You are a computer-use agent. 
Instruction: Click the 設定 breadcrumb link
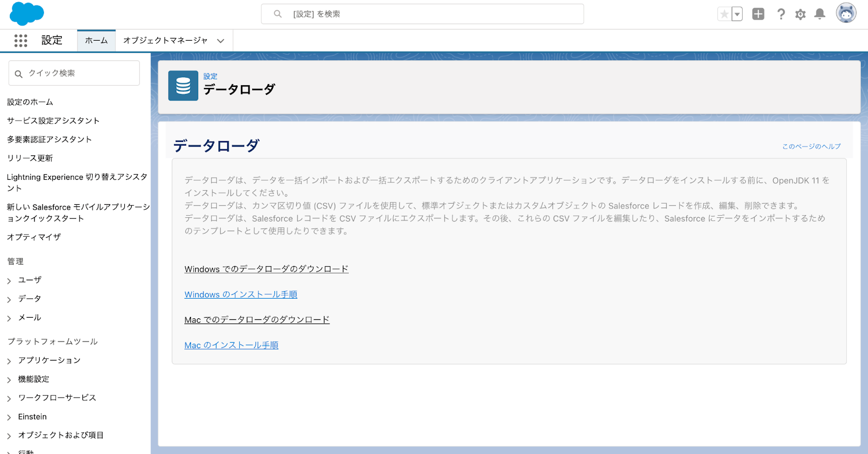click(210, 77)
